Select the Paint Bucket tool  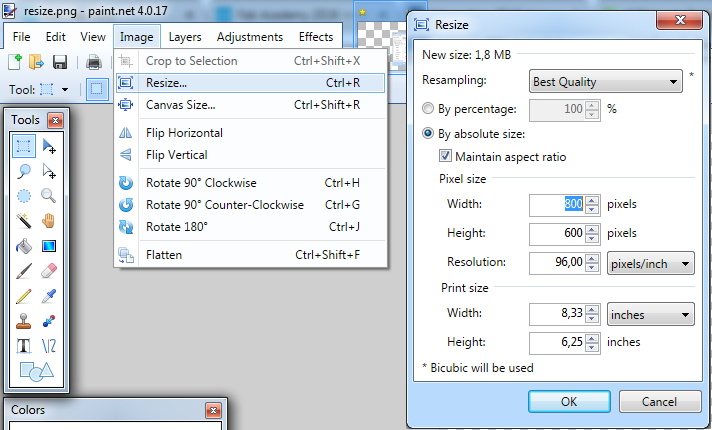(x=24, y=246)
